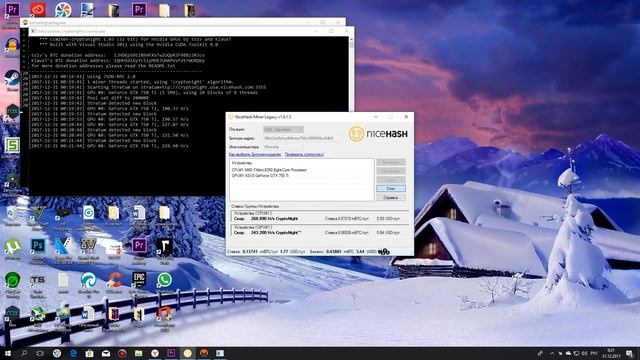
Task: Open the Action Center notifications icon
Action: click(x=630, y=353)
